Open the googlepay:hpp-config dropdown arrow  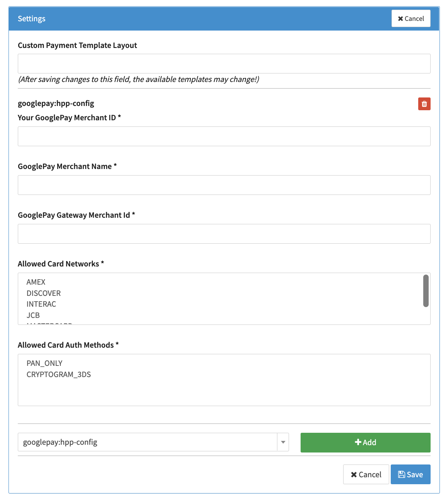point(283,442)
